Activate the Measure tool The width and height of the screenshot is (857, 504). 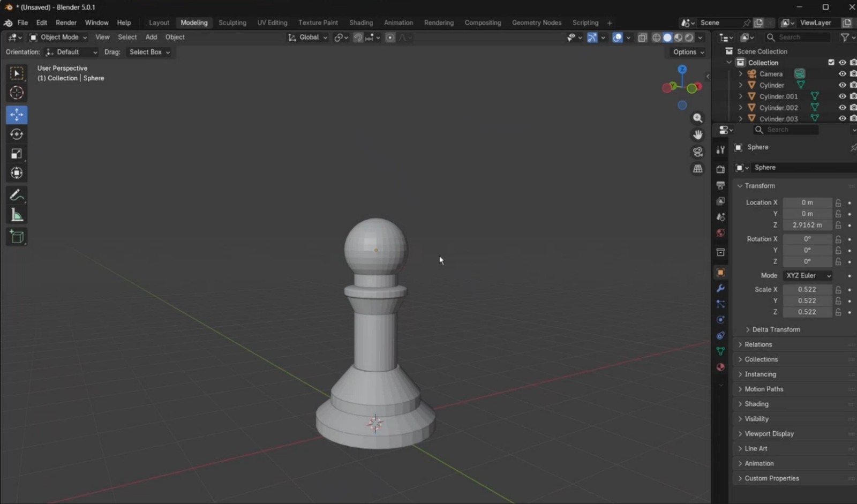(x=17, y=214)
